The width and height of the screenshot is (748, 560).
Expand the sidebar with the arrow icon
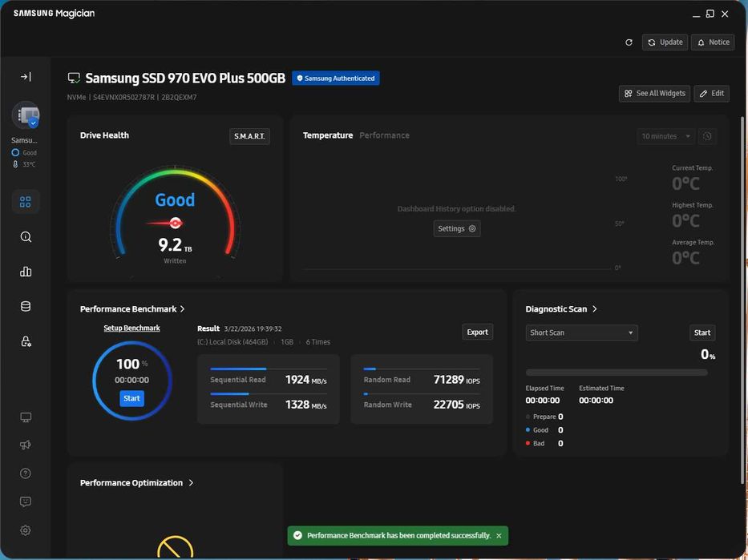click(26, 77)
